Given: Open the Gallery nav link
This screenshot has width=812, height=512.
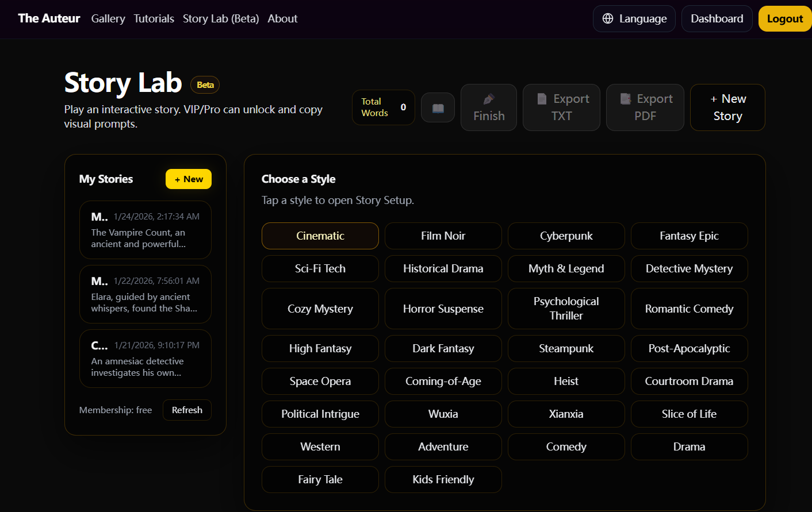Looking at the screenshot, I should (x=108, y=18).
